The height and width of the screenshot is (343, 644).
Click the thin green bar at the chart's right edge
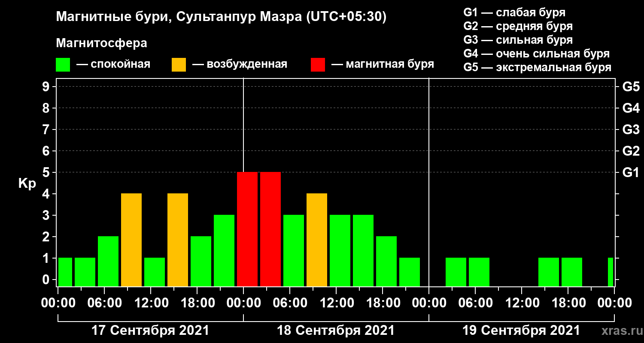pos(611,272)
